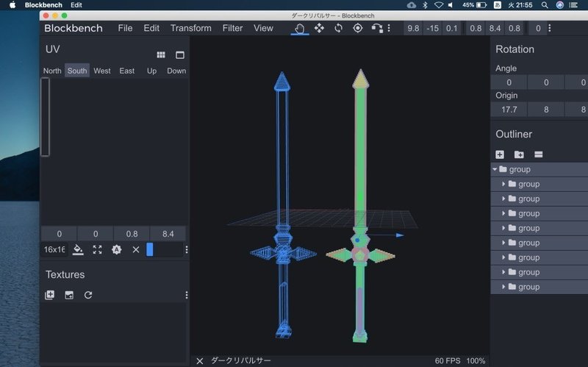Click the 100% zoom readout in the status bar
Screen dimensions: 588x367
coord(476,361)
